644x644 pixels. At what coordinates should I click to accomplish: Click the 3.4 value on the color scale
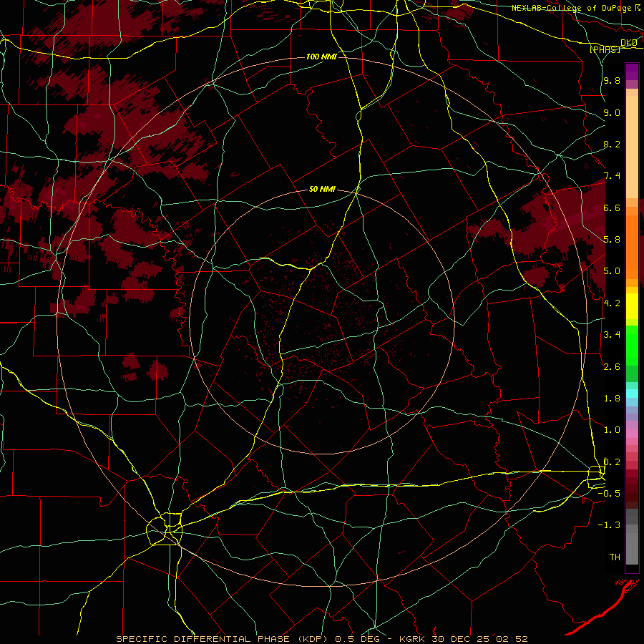click(x=612, y=335)
